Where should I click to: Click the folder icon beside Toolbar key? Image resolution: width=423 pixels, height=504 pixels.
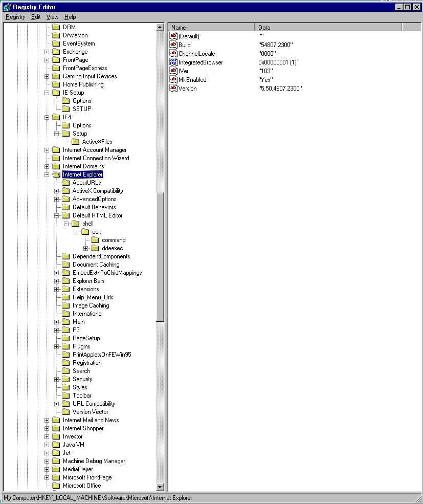click(x=66, y=396)
